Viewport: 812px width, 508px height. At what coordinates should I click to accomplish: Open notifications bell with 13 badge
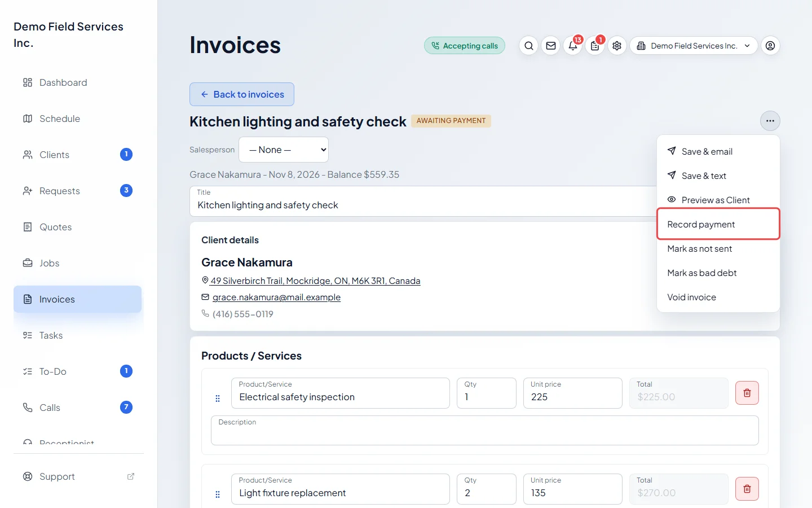tap(573, 46)
